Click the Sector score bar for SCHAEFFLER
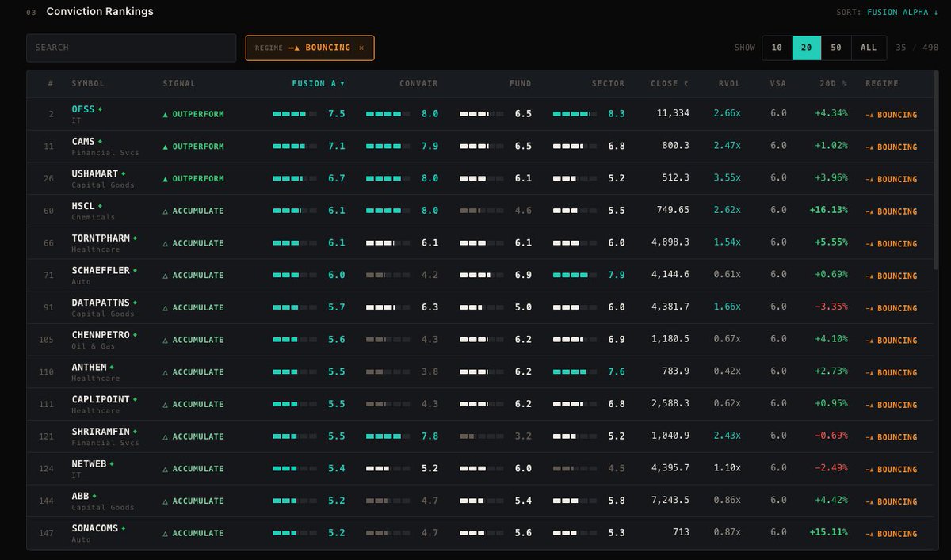This screenshot has height=560, width=951. (x=575, y=275)
